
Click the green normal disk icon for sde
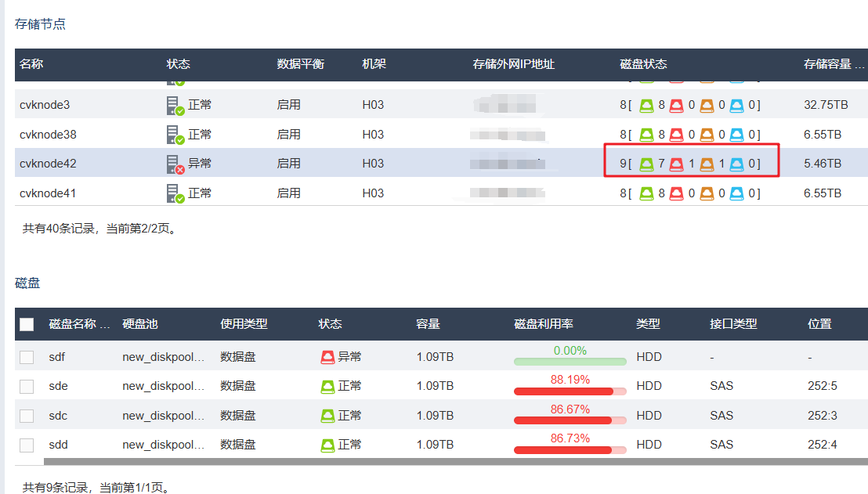[327, 386]
